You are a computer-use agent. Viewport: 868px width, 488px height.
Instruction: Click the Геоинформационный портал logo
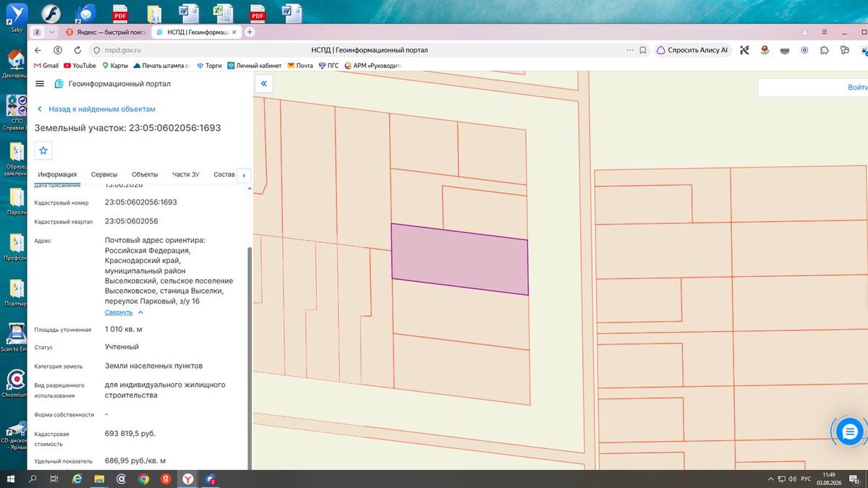(113, 84)
